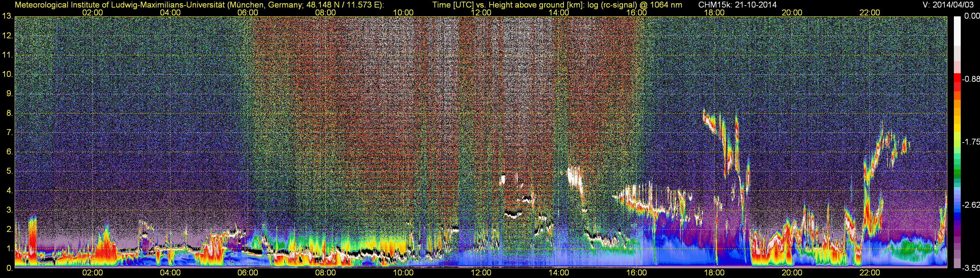Click the 04:00 label on the lower time axis

tap(170, 273)
